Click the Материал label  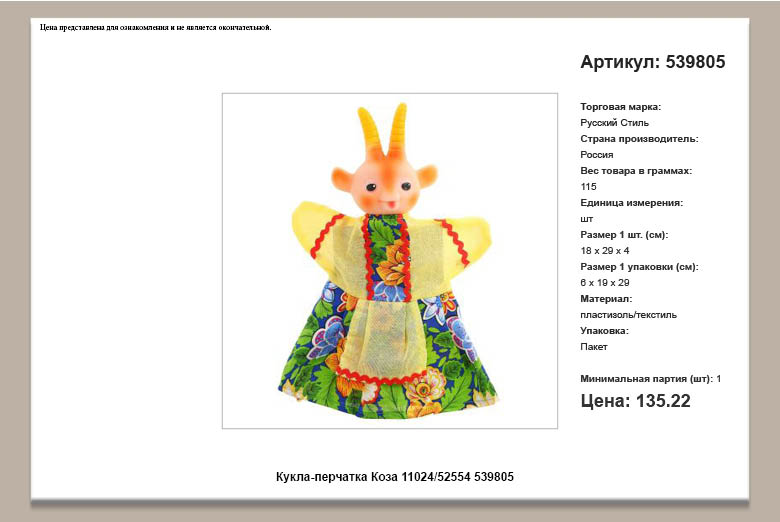point(606,299)
